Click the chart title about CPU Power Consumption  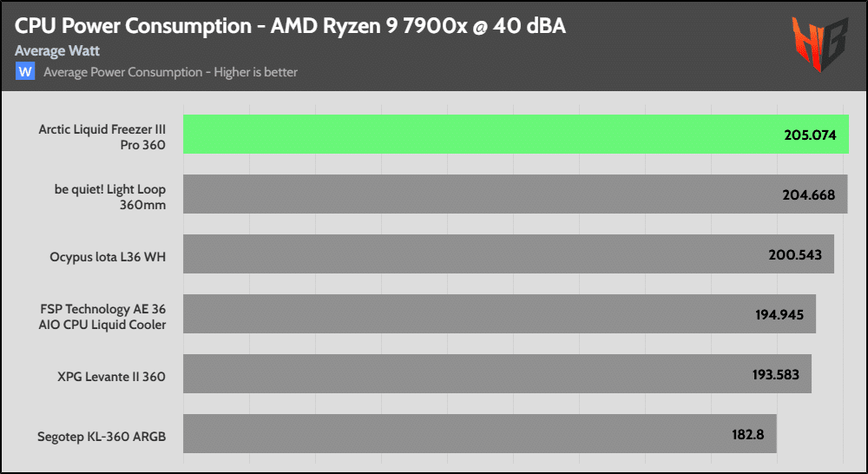click(290, 26)
